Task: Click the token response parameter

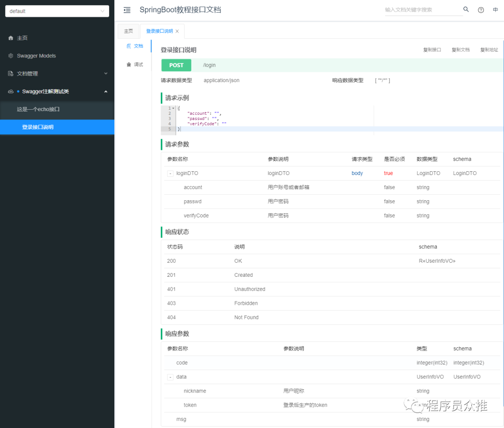Action: click(x=190, y=405)
